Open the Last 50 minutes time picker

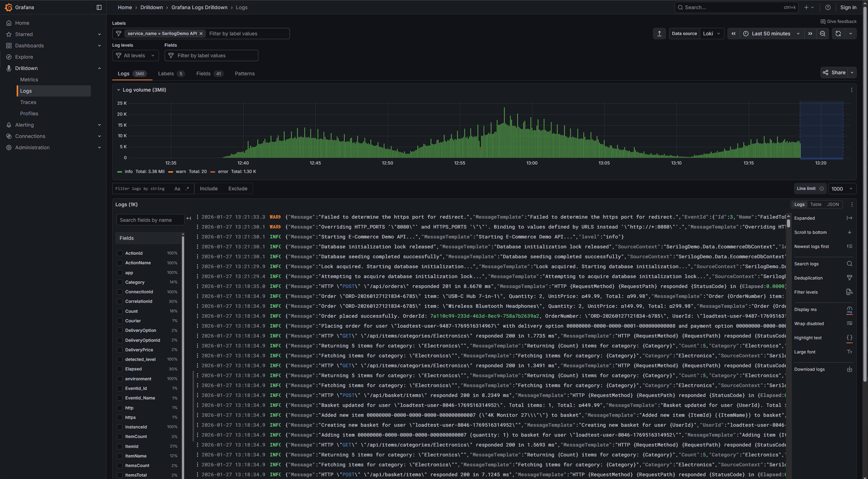771,33
